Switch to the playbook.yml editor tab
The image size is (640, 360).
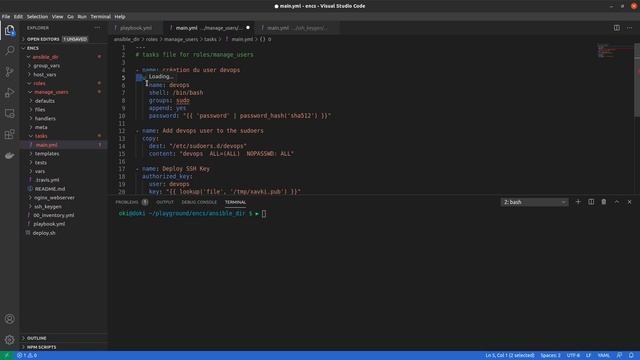pyautogui.click(x=136, y=28)
